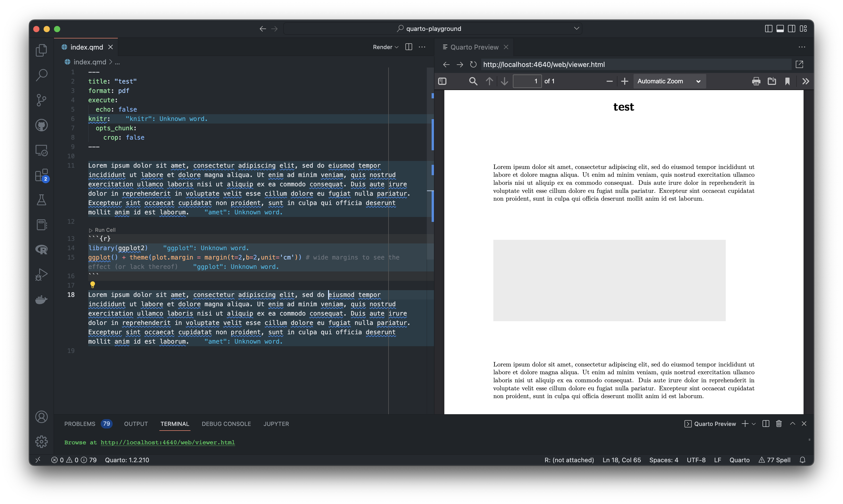Screen dimensions: 843x504
Task: Open the Explorer view in activity bar
Action: tap(42, 50)
